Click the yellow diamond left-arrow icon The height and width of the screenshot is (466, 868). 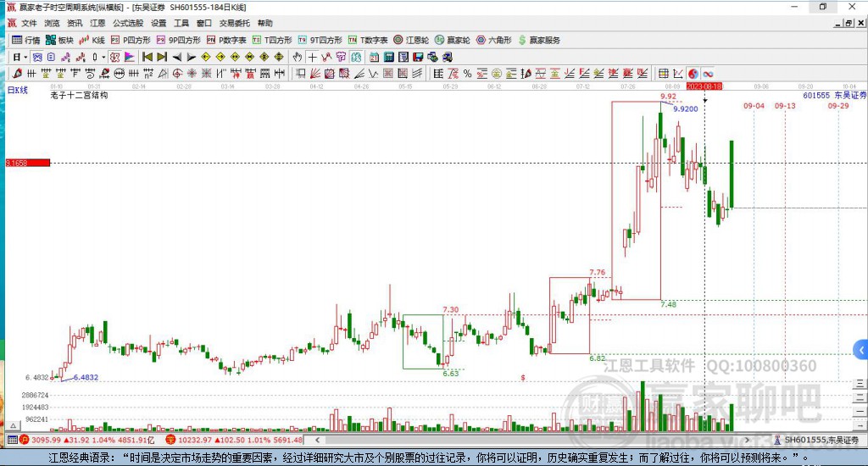point(205,57)
